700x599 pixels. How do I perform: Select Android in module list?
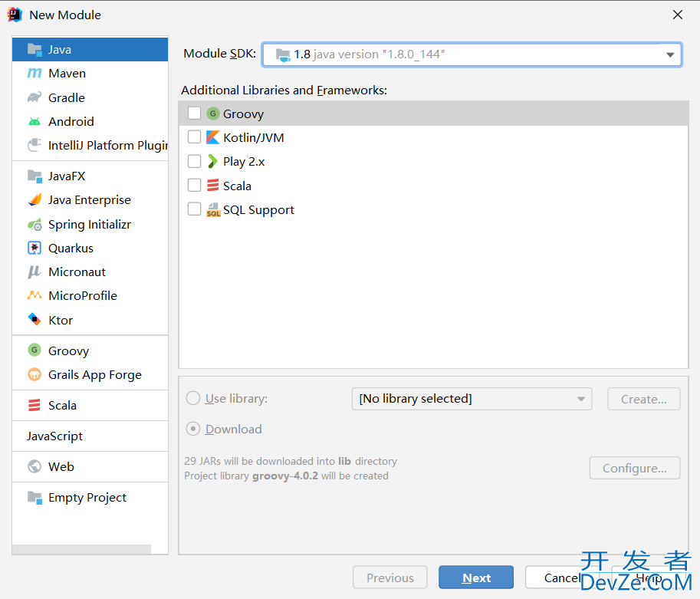click(x=90, y=121)
